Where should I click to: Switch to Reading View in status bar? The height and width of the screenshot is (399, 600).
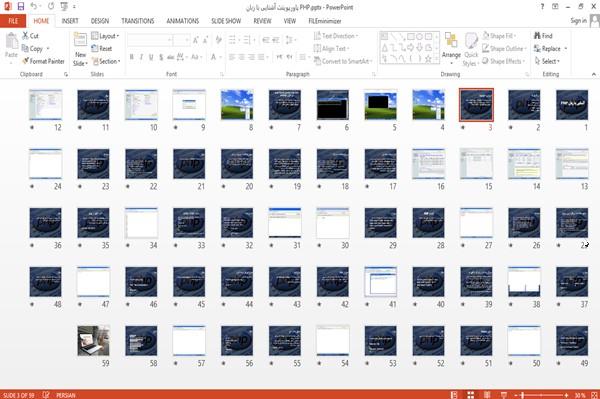(487, 395)
